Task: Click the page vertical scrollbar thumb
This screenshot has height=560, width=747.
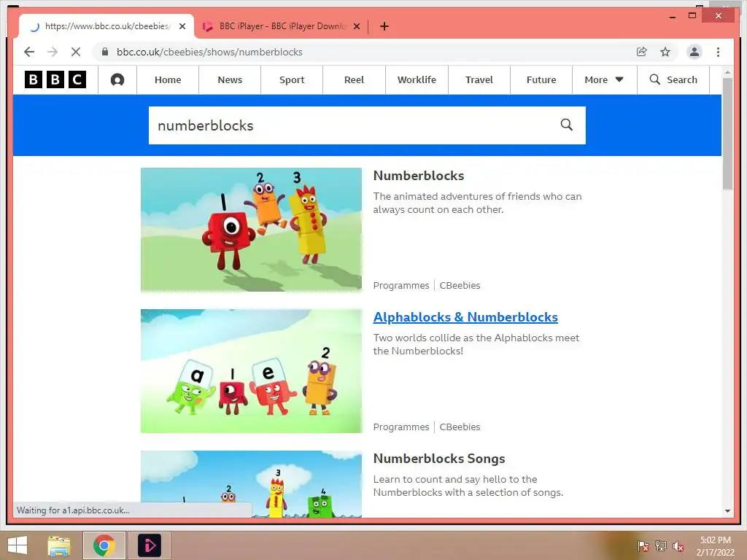Action: point(727,133)
